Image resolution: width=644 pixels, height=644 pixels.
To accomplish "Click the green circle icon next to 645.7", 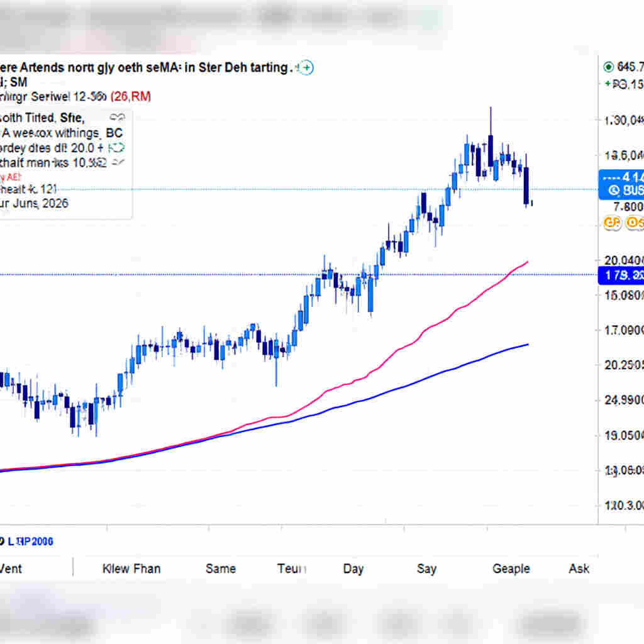I will click(x=608, y=67).
